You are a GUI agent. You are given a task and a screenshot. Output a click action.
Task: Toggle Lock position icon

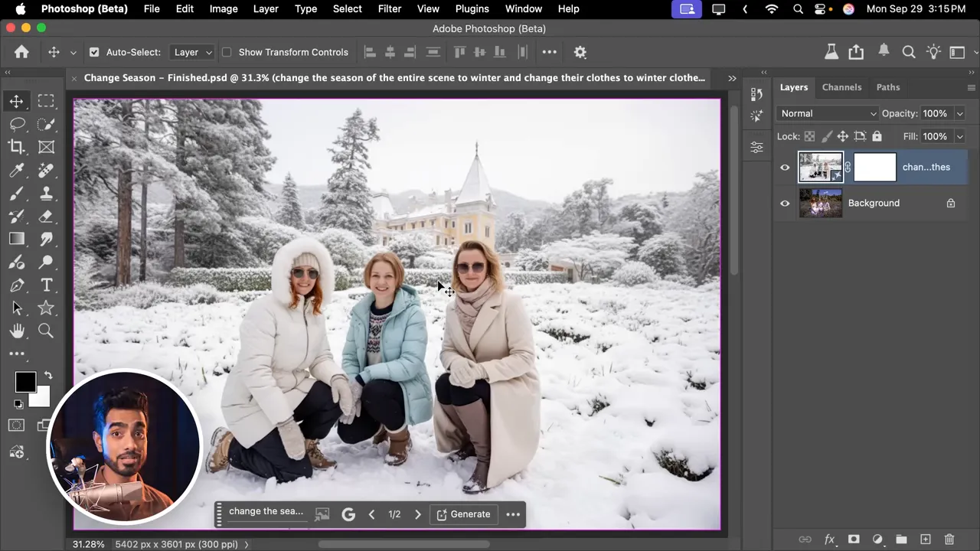[x=842, y=136]
